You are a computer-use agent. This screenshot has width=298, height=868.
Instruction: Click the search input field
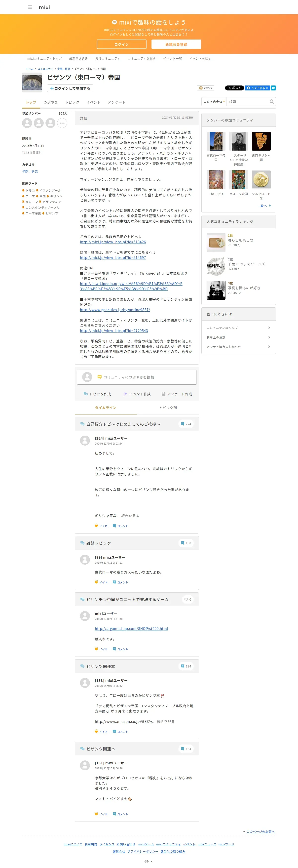(248, 102)
